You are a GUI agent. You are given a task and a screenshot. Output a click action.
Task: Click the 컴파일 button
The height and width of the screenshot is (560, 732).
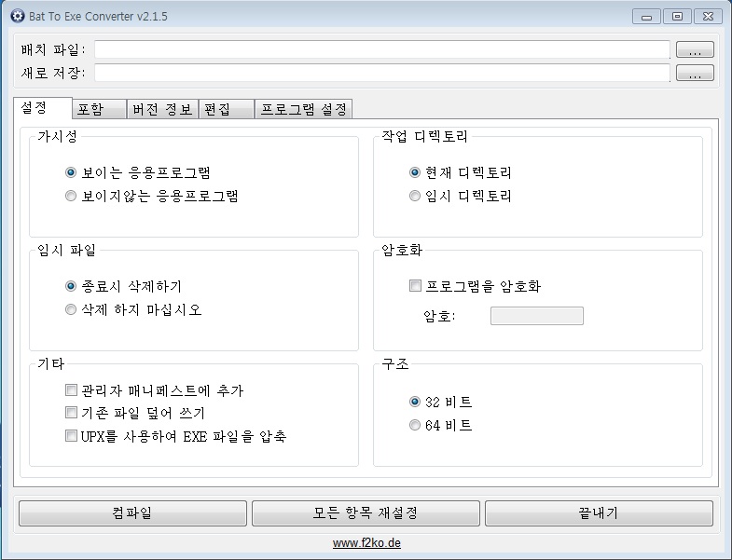coord(132,513)
